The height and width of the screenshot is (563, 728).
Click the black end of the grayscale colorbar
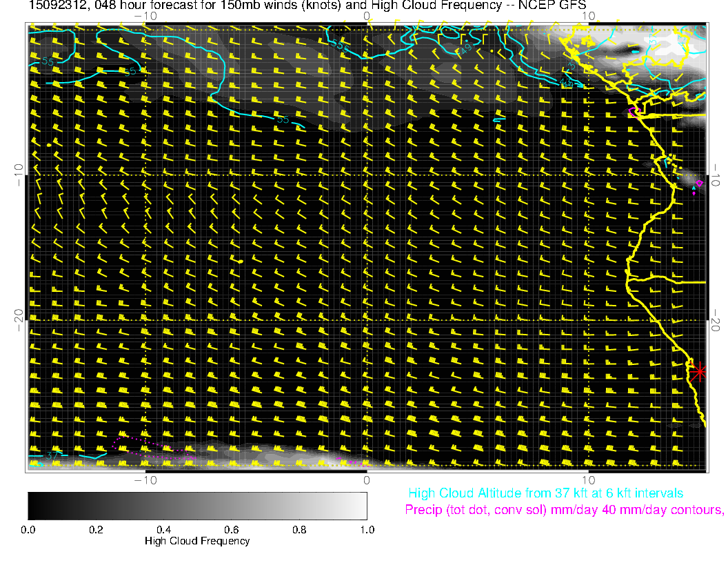pos(33,505)
